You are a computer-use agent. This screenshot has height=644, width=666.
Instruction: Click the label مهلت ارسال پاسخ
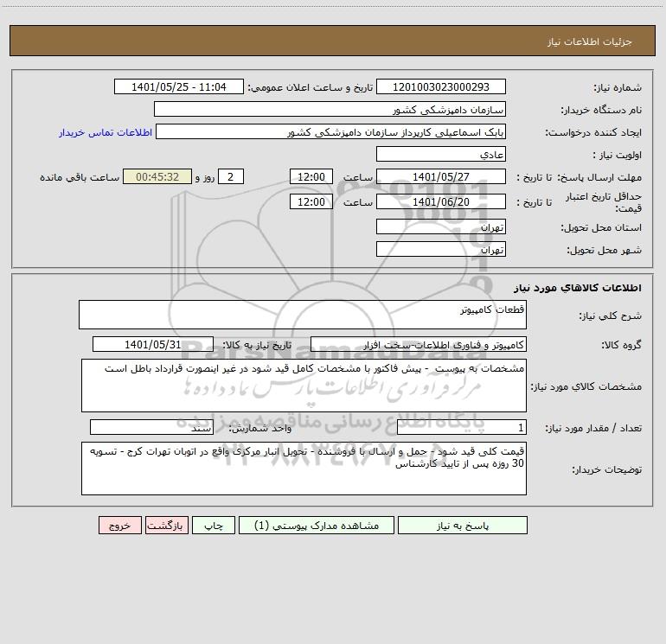pyautogui.click(x=599, y=177)
